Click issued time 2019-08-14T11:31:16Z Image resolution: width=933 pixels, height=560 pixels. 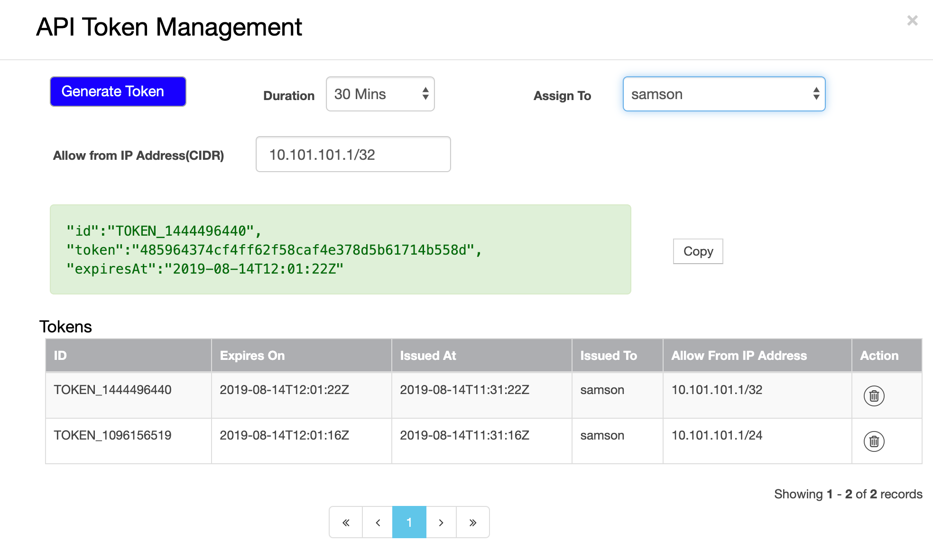tap(465, 435)
